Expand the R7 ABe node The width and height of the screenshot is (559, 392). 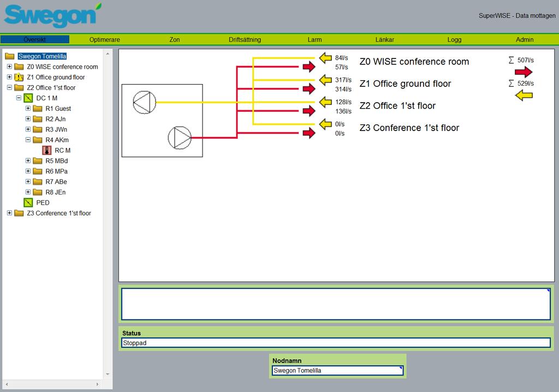tap(28, 182)
